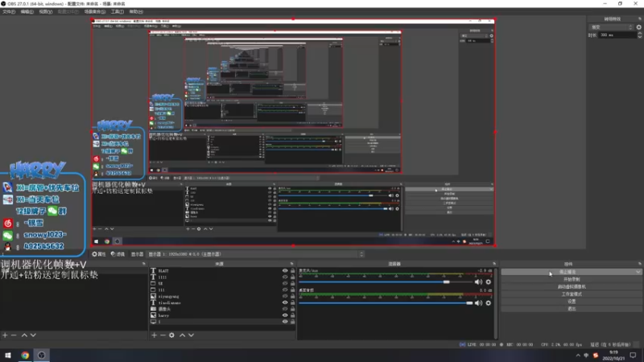Open the 文件 menu
This screenshot has width=644, height=362.
click(x=9, y=11)
